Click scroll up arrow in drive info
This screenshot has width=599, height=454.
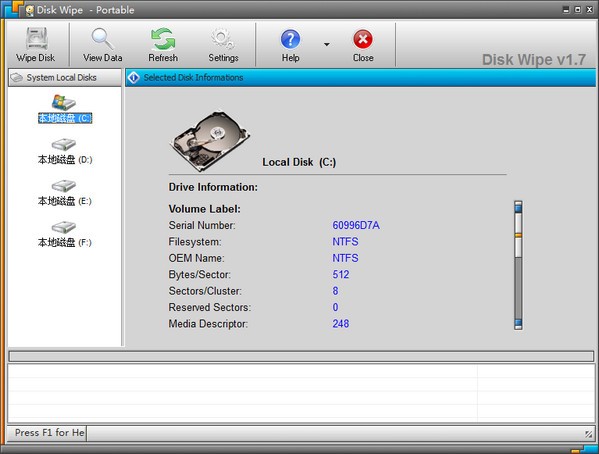(x=518, y=207)
